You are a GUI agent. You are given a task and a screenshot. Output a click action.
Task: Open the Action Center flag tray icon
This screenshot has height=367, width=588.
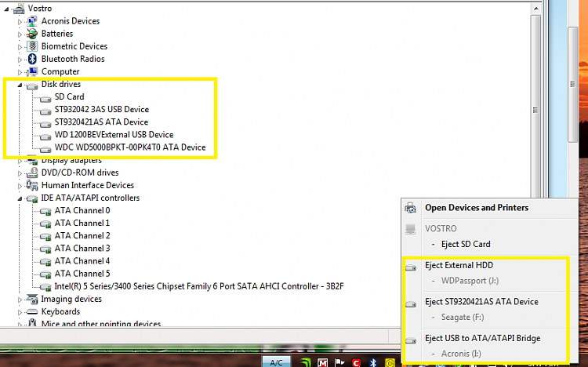click(339, 363)
